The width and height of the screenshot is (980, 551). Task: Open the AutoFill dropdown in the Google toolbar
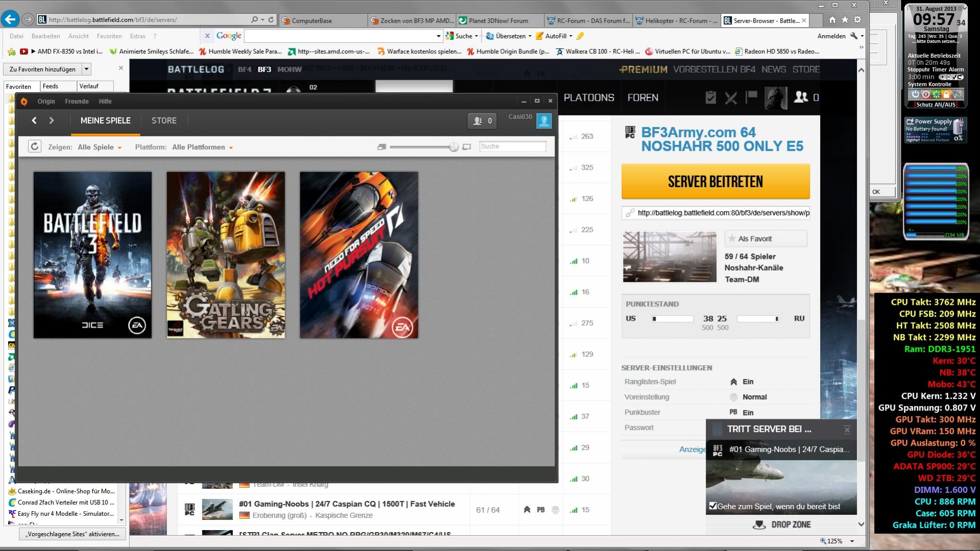[x=570, y=36]
